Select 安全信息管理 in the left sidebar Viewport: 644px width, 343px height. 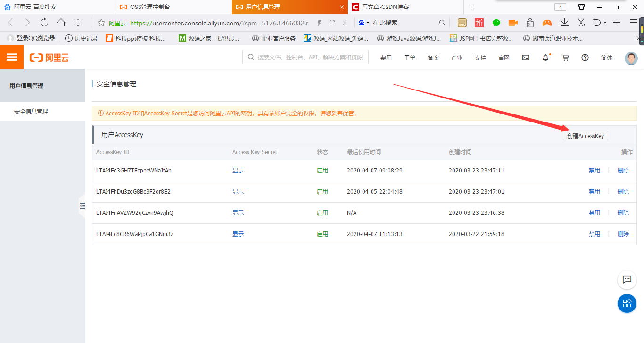42,112
